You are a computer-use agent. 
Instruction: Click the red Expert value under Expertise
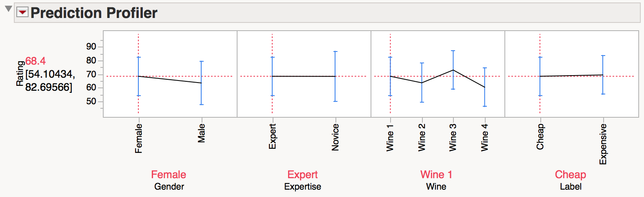302,175
